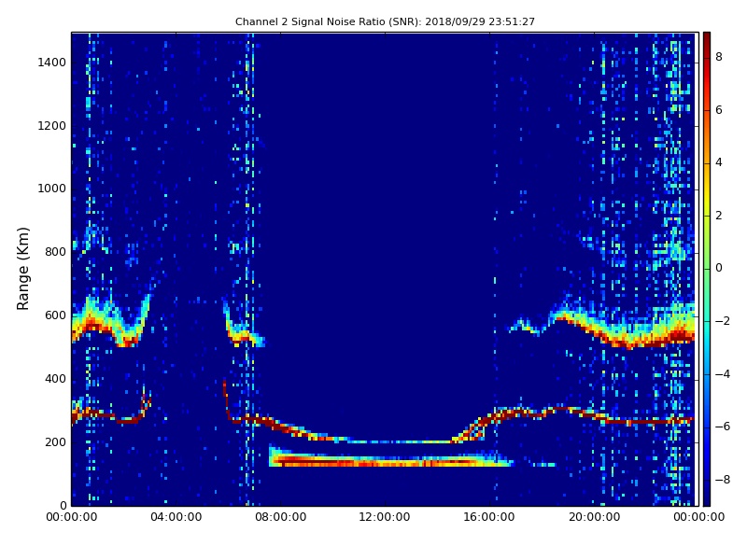
Task: Click the colorbar label −2
Action: pyautogui.click(x=722, y=321)
